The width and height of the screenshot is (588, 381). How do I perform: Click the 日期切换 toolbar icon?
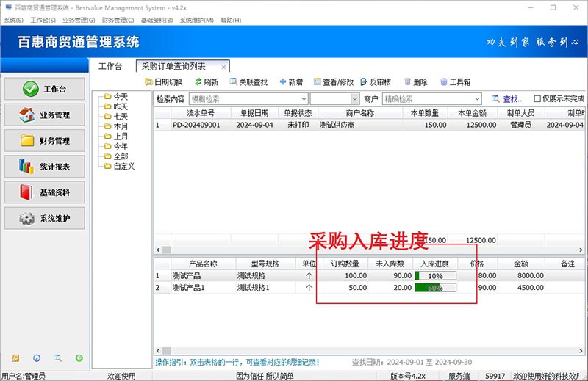tap(164, 82)
